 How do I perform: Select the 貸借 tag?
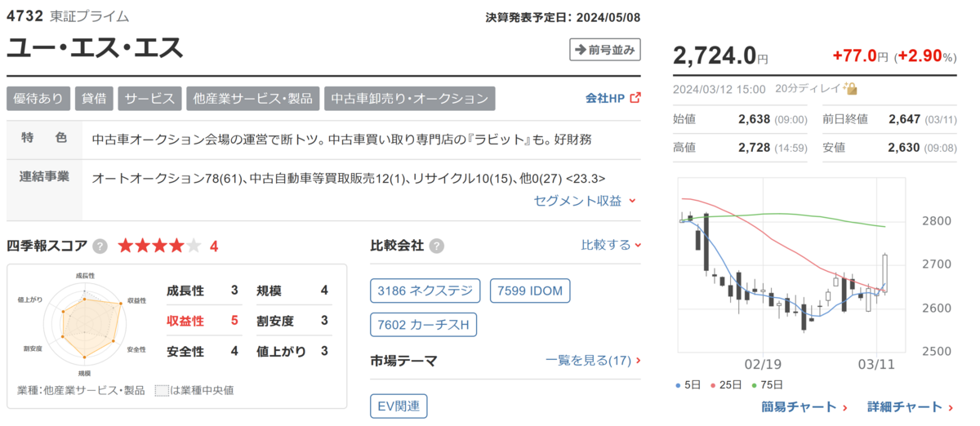click(x=94, y=98)
